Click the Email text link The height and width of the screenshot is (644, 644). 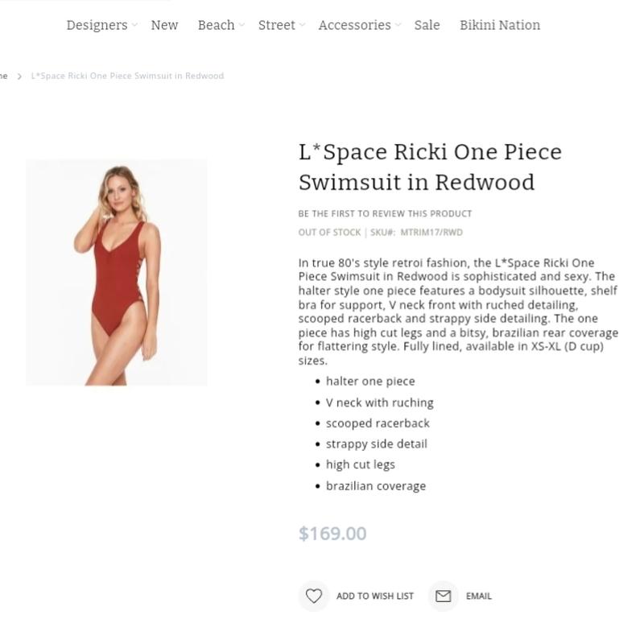coord(478,596)
